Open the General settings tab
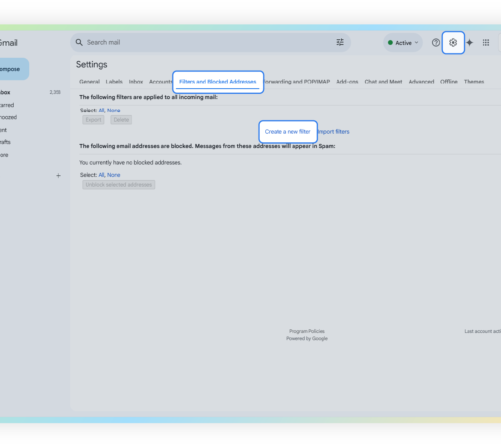The image size is (501, 448). [x=89, y=82]
